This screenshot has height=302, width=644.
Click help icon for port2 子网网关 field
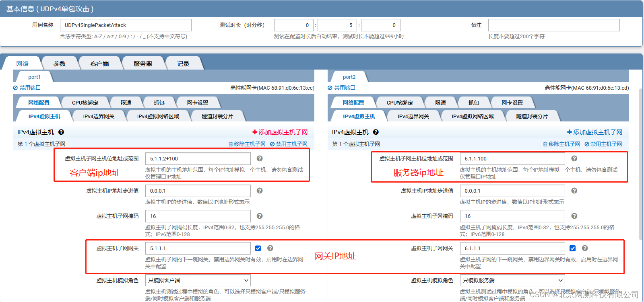pyautogui.click(x=585, y=248)
